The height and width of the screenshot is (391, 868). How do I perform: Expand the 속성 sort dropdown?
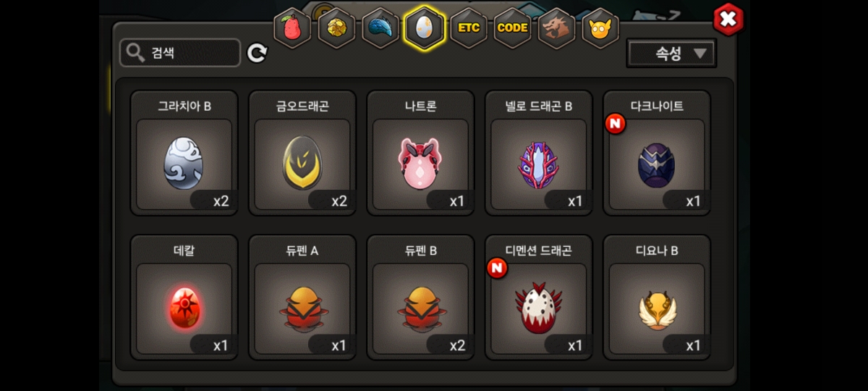point(671,54)
